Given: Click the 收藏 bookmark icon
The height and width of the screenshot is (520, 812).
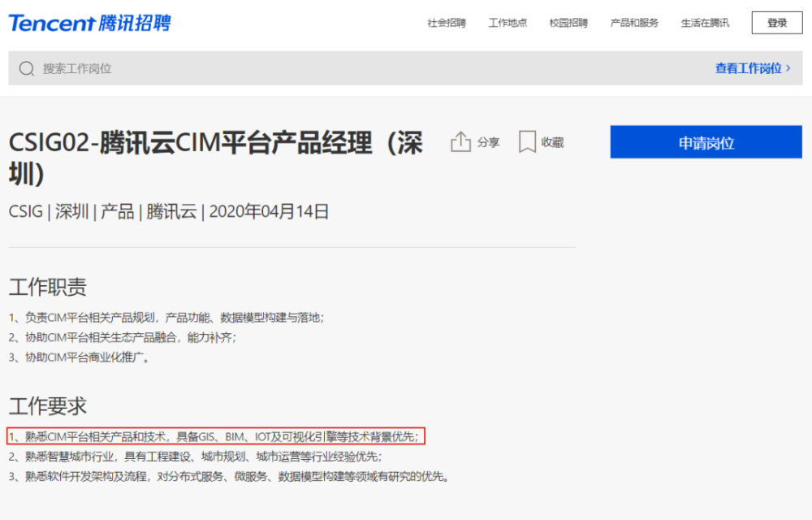Looking at the screenshot, I should [527, 141].
